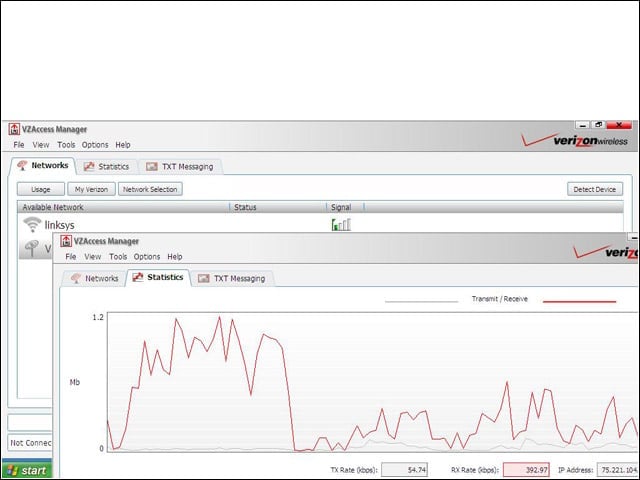The height and width of the screenshot is (480, 640).
Task: Open My Verizon button
Action: pyautogui.click(x=91, y=189)
